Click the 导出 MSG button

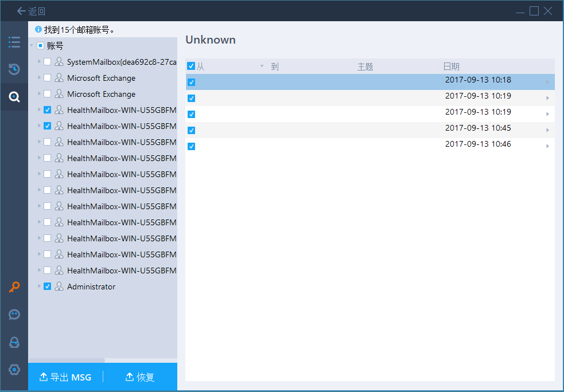click(65, 377)
